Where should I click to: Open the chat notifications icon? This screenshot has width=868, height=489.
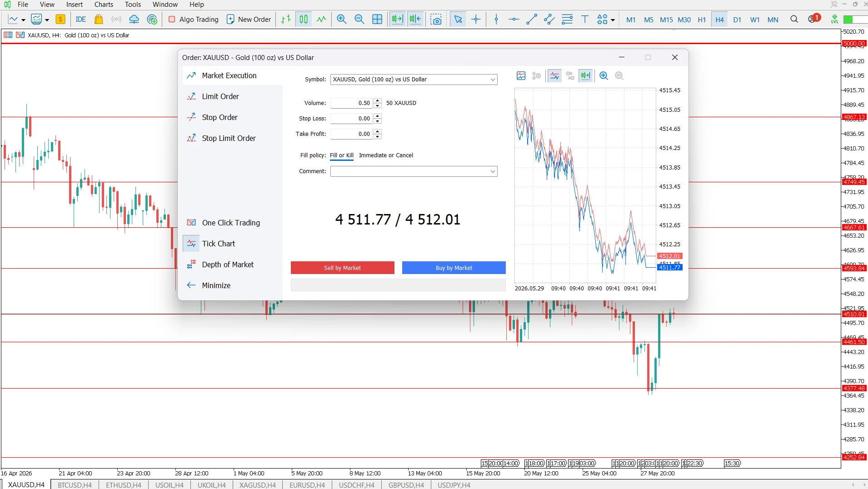click(x=814, y=19)
